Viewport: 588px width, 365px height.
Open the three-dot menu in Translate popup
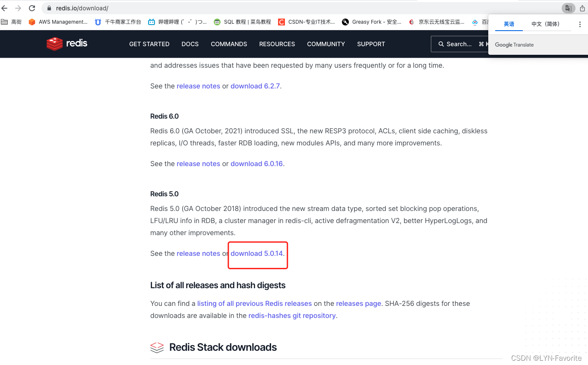point(580,25)
